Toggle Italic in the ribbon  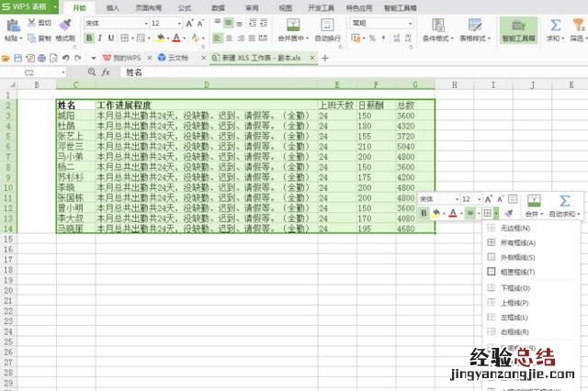(x=100, y=38)
